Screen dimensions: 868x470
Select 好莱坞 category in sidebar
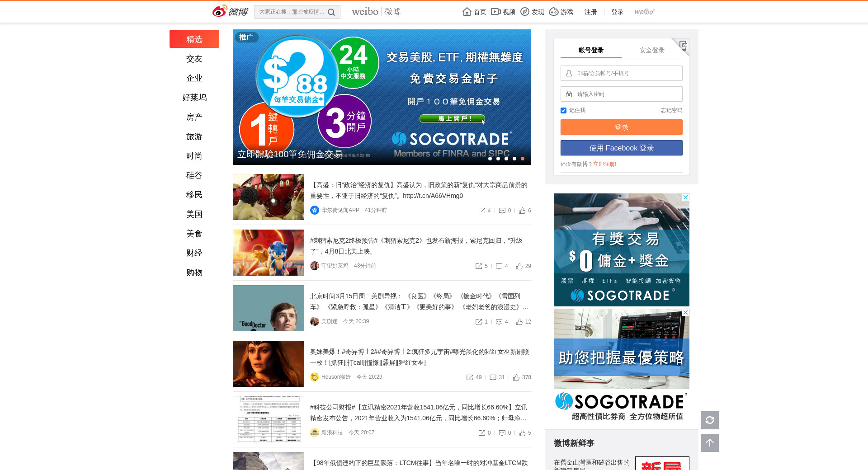(x=194, y=98)
